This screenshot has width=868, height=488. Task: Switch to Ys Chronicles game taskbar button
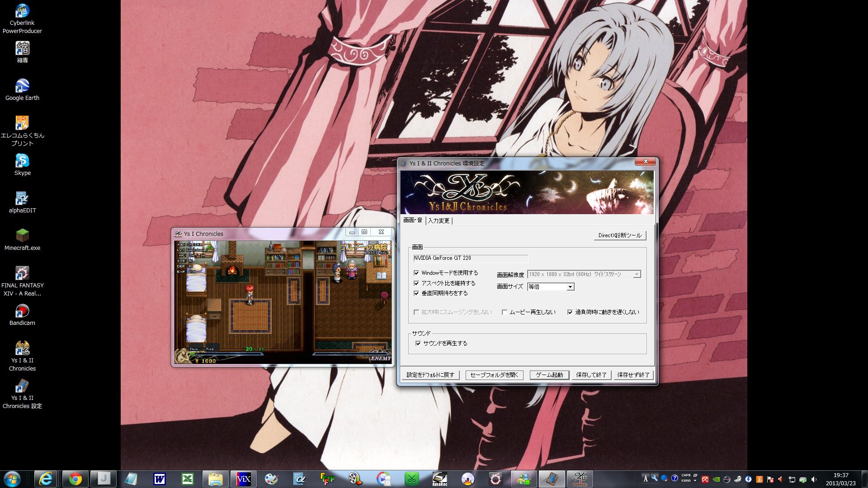[580, 479]
